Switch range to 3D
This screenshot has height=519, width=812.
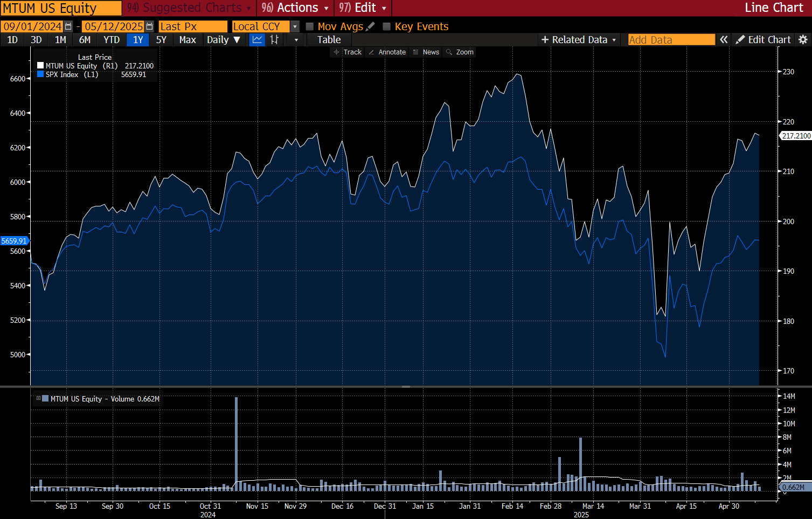(x=36, y=40)
